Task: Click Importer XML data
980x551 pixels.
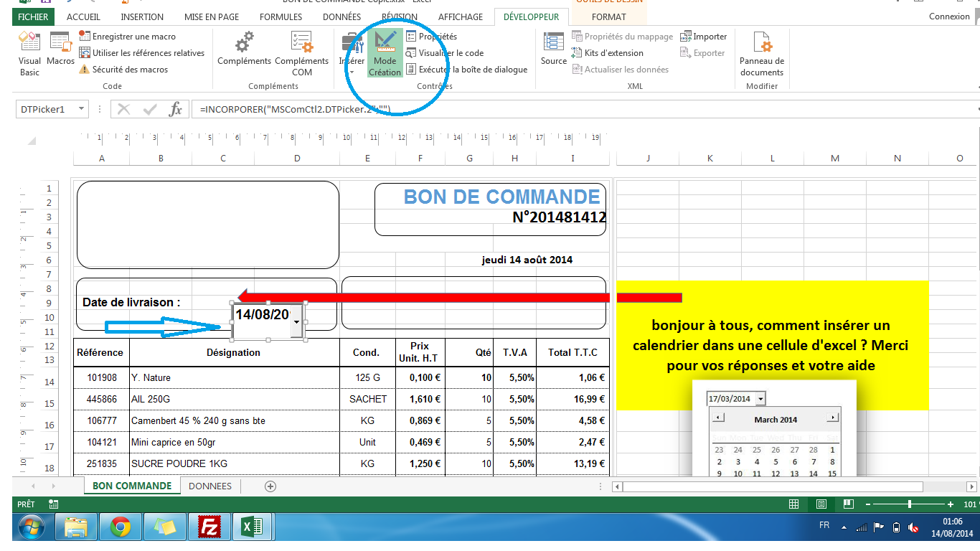Action: pyautogui.click(x=703, y=37)
